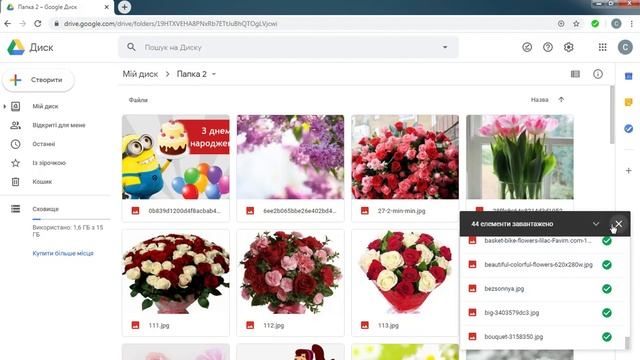Click the upload panel scrollbar

pyautogui.click(x=627, y=342)
